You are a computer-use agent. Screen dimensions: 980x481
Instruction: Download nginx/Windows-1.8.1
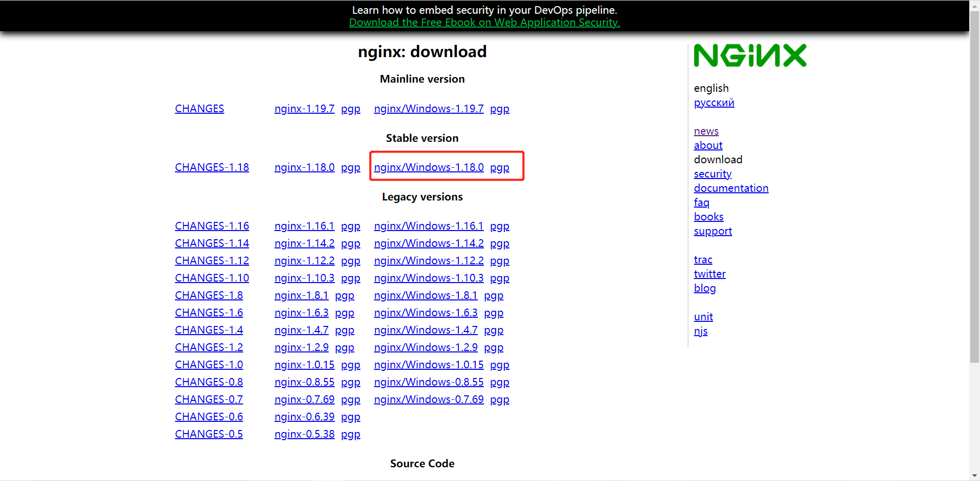(426, 295)
